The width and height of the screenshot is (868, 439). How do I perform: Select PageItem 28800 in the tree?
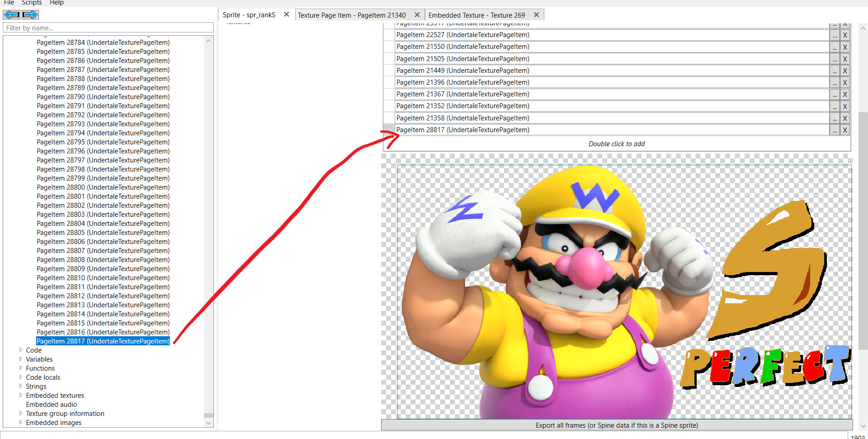[x=103, y=187]
